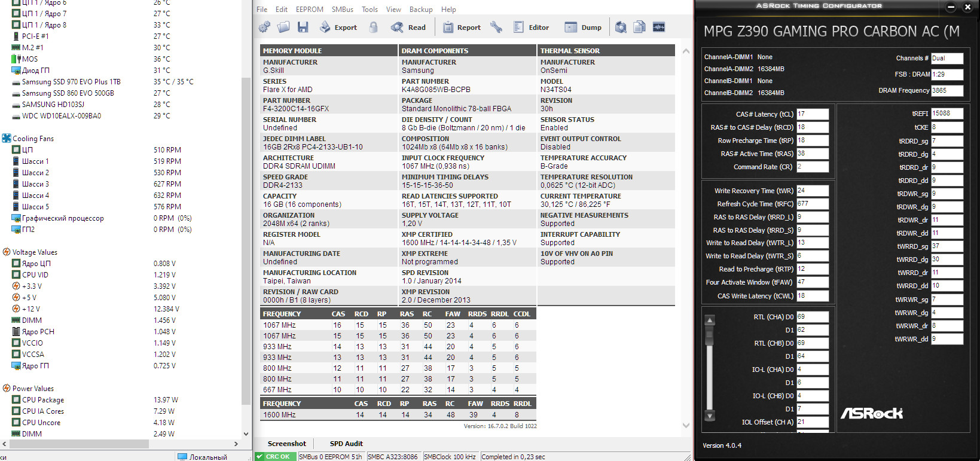Switch to the SPD Audit tab
The image size is (980, 461).
pyautogui.click(x=346, y=444)
